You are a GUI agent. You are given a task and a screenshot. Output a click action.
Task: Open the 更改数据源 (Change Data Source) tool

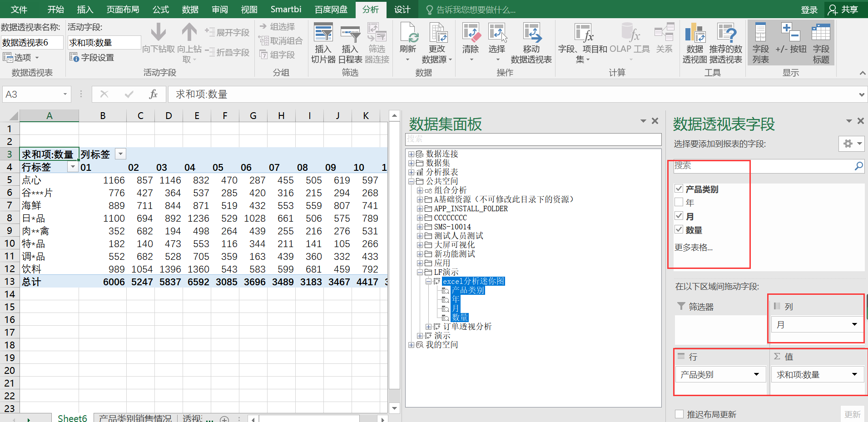click(x=437, y=43)
